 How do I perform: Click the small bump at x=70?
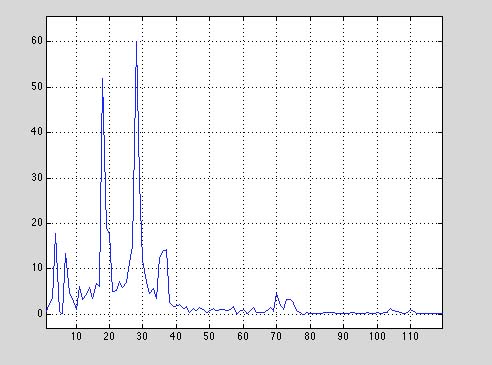point(276,293)
